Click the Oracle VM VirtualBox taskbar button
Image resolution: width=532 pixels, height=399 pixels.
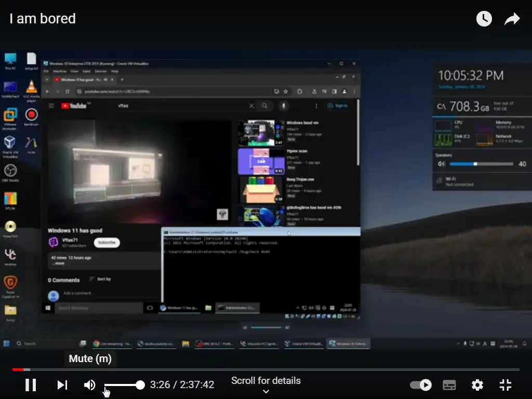pos(303,344)
